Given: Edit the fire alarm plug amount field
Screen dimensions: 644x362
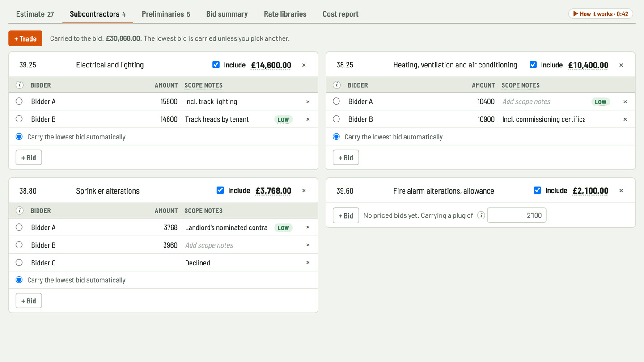Looking at the screenshot, I should [517, 215].
